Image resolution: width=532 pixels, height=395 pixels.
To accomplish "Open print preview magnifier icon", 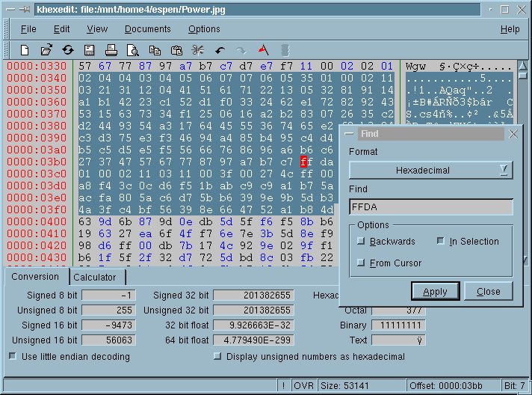I will 133,50.
